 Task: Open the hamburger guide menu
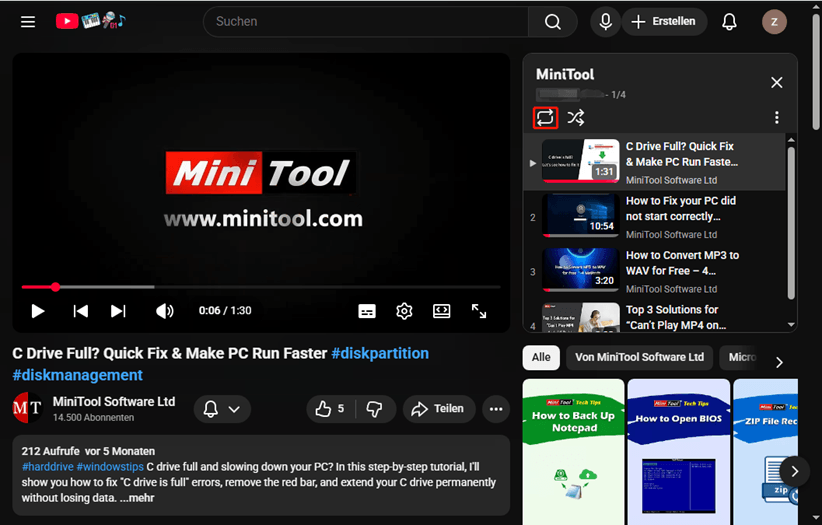28,22
